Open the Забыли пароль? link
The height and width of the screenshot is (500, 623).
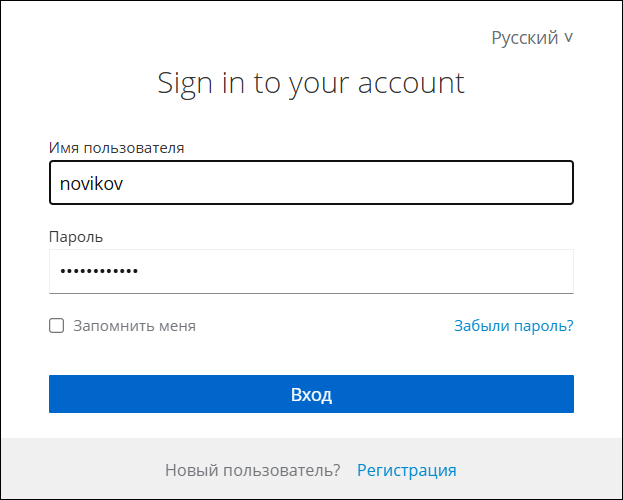514,326
